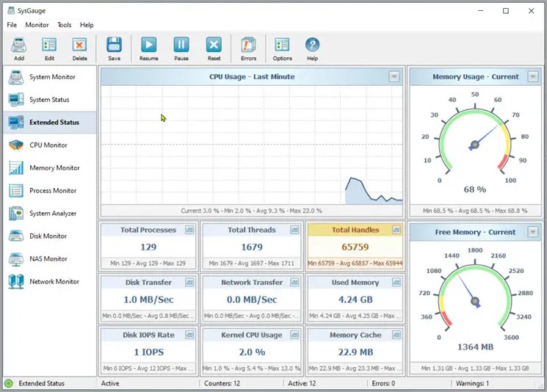Open Disk Monitor from sidebar
This screenshot has width=547, height=392.
[50, 236]
